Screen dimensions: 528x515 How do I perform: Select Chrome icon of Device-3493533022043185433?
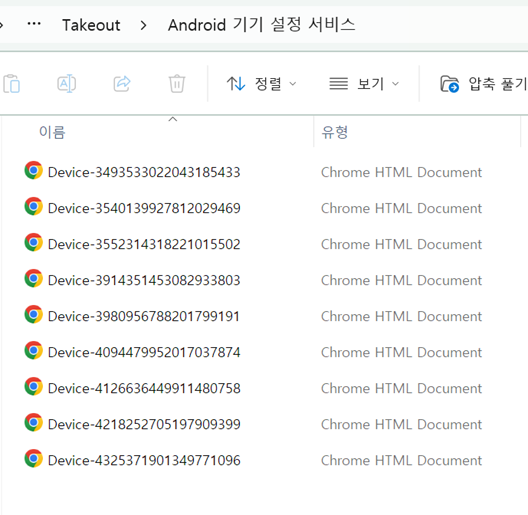pos(34,170)
